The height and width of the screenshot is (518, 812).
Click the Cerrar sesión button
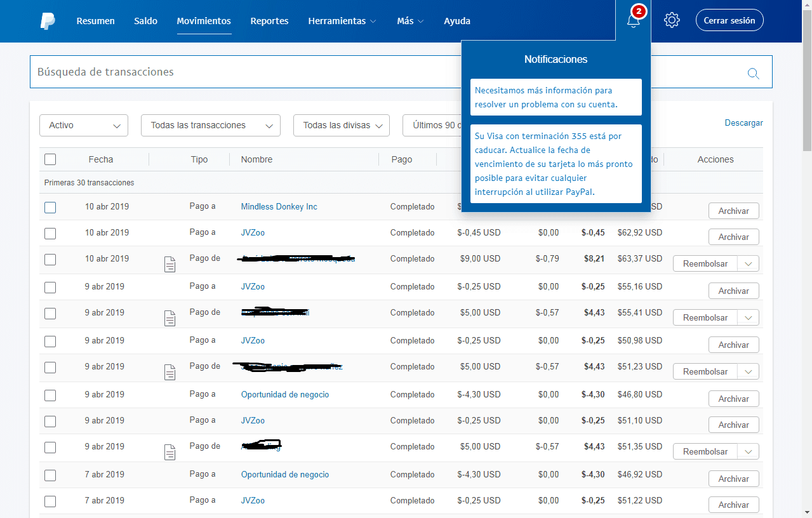pos(729,20)
